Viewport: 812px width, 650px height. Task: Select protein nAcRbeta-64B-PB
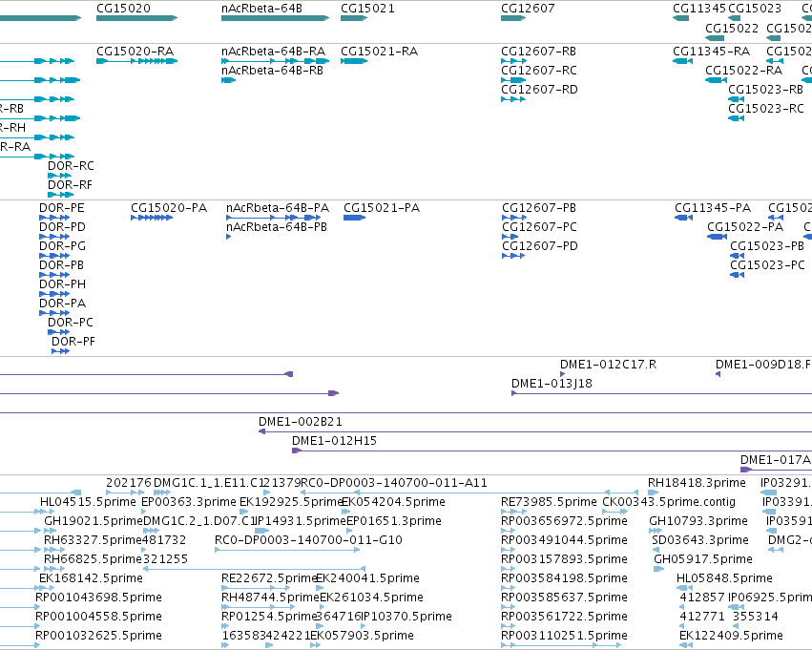click(228, 237)
